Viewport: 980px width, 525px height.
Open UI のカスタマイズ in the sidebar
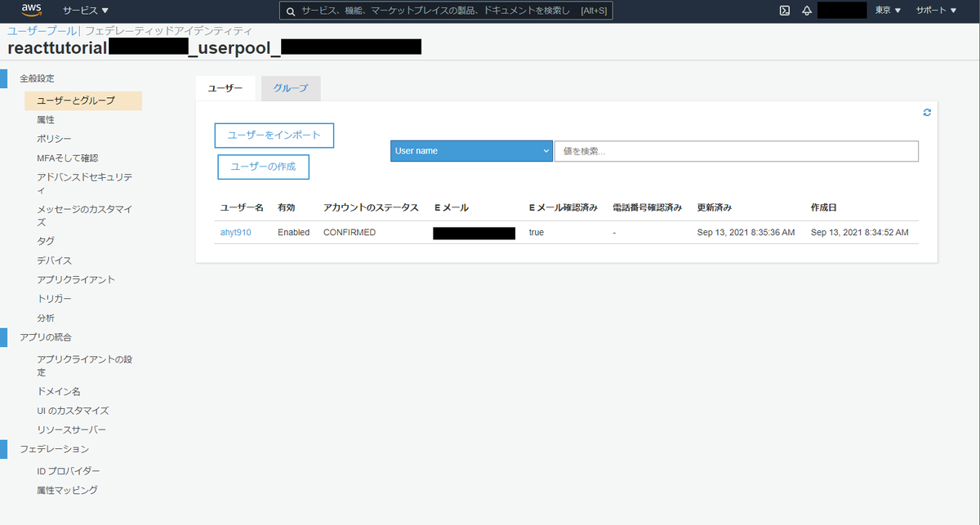point(73,411)
